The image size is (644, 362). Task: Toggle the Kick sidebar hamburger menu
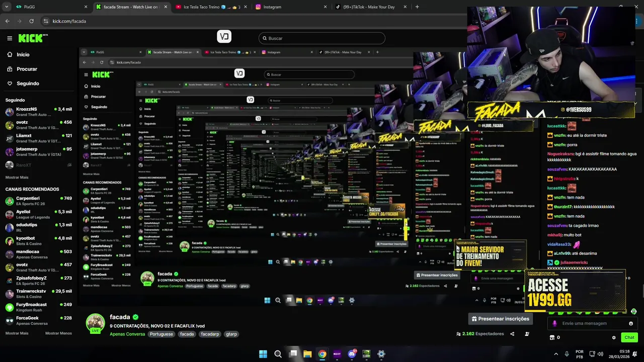[10, 38]
